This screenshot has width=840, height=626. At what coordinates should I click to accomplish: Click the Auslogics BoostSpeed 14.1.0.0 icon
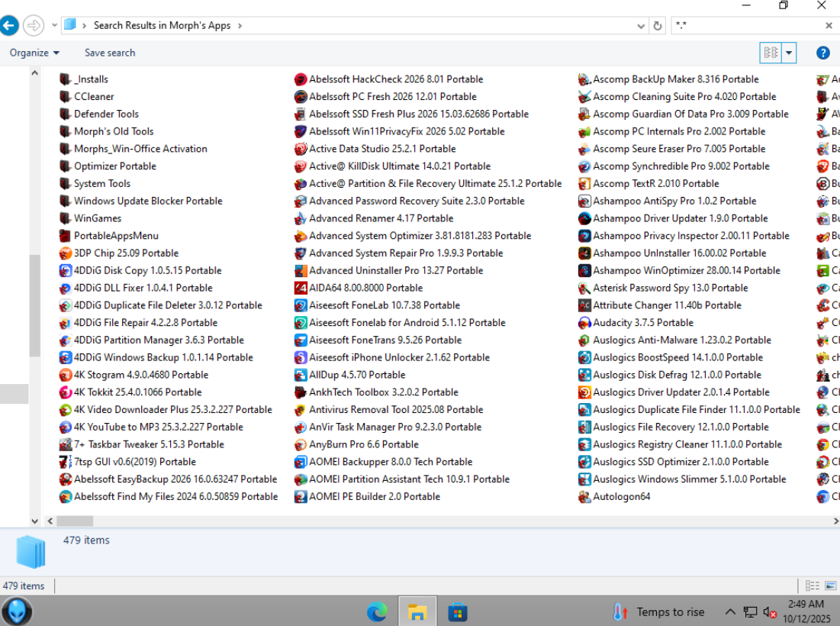584,357
